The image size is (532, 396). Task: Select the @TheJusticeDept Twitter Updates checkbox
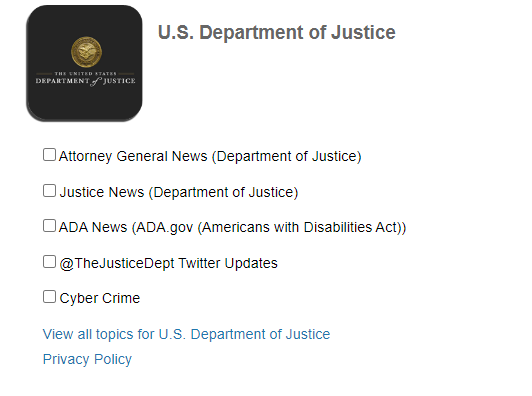click(50, 262)
